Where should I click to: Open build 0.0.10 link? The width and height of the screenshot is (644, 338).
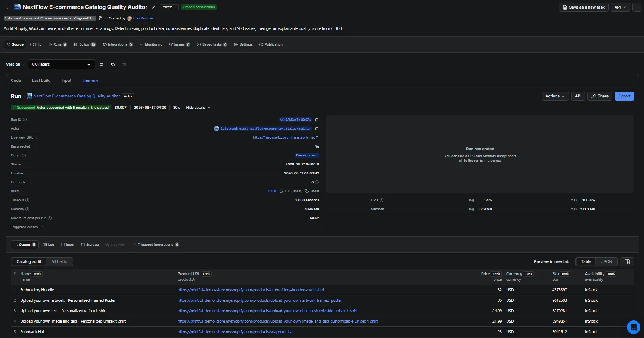click(273, 191)
